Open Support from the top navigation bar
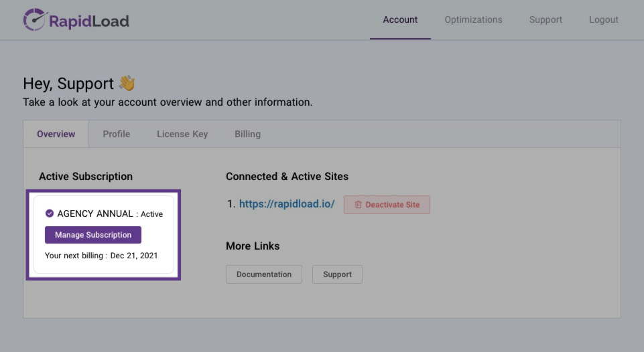The width and height of the screenshot is (644, 352). click(x=545, y=20)
